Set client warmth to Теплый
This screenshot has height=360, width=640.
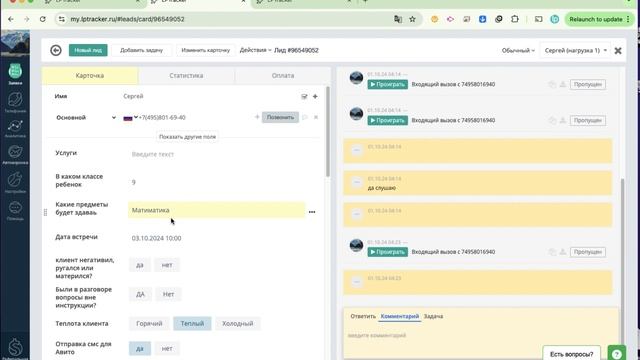pos(192,324)
